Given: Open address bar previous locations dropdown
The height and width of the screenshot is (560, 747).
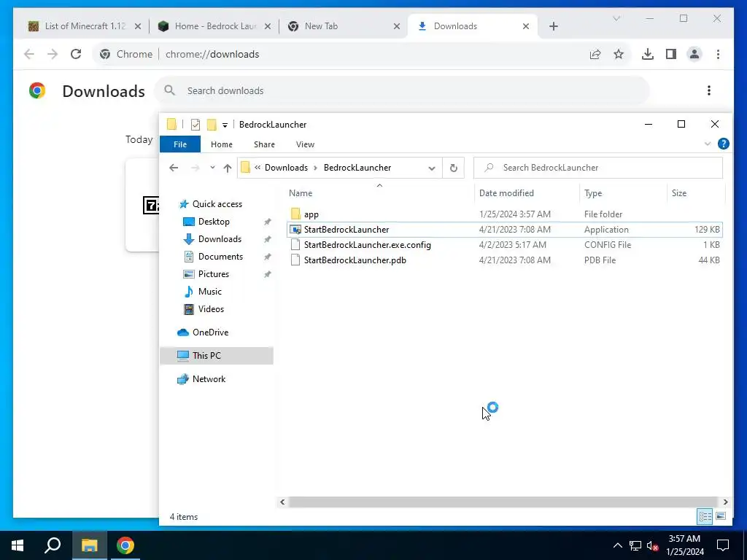Looking at the screenshot, I should coord(432,168).
